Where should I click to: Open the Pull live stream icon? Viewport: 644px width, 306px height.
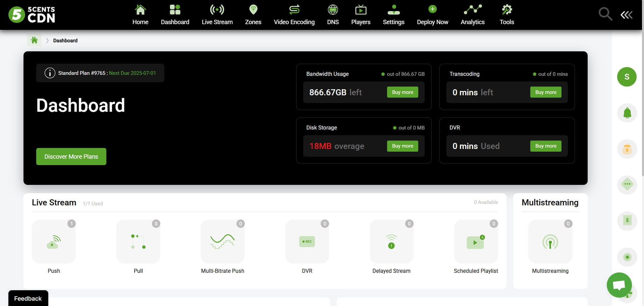pos(138,242)
